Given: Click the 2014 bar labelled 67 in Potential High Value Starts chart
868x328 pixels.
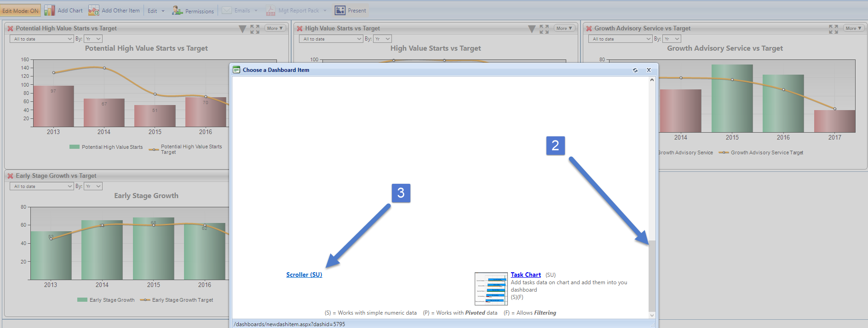Looking at the screenshot, I should [104, 113].
